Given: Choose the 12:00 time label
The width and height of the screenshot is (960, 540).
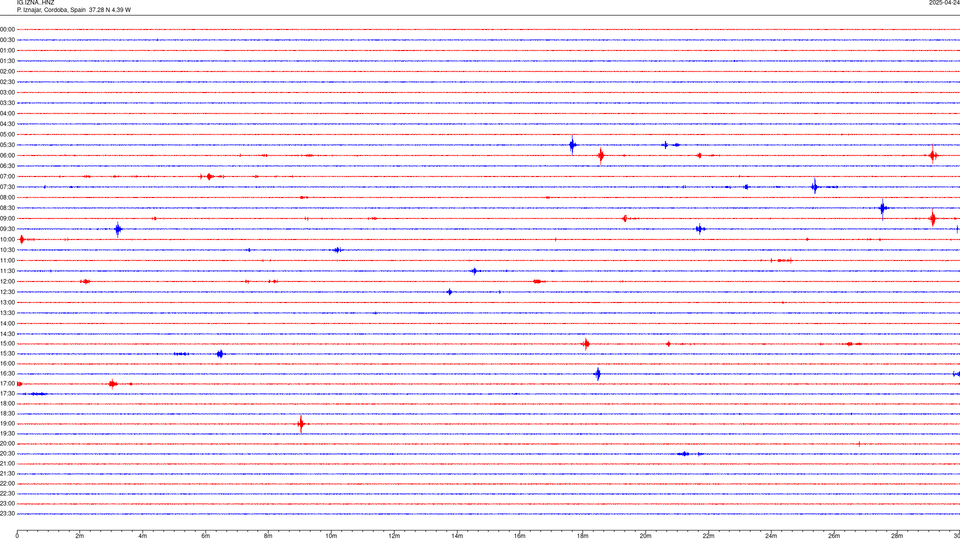Looking at the screenshot, I should (7, 282).
